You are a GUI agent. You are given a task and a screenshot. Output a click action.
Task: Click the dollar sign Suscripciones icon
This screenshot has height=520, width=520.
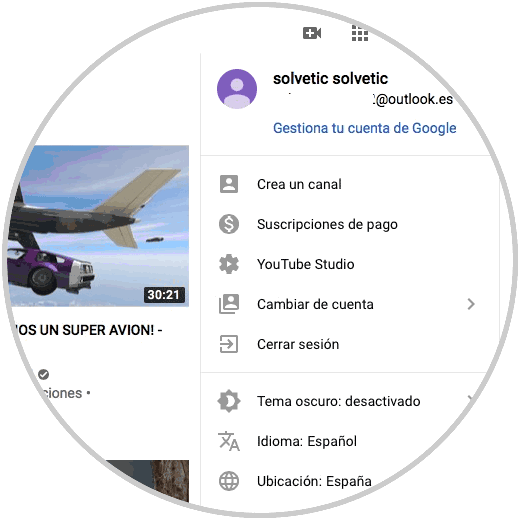(x=229, y=224)
